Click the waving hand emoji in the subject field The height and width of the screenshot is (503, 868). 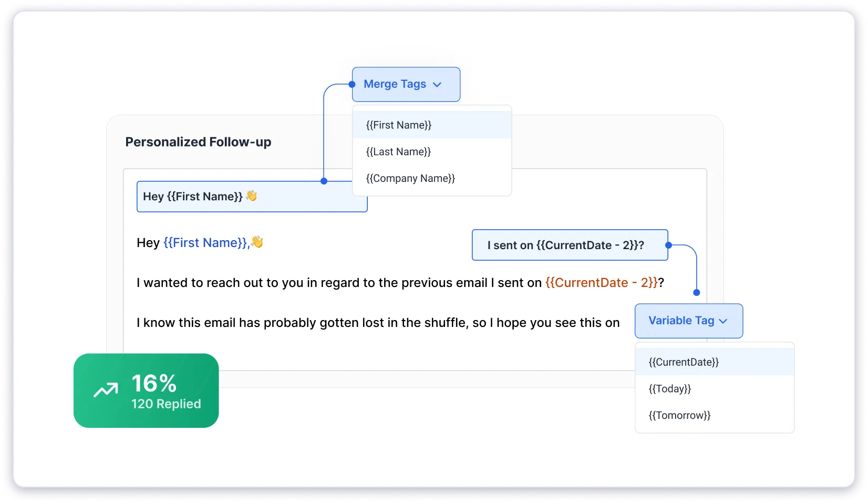[252, 196]
